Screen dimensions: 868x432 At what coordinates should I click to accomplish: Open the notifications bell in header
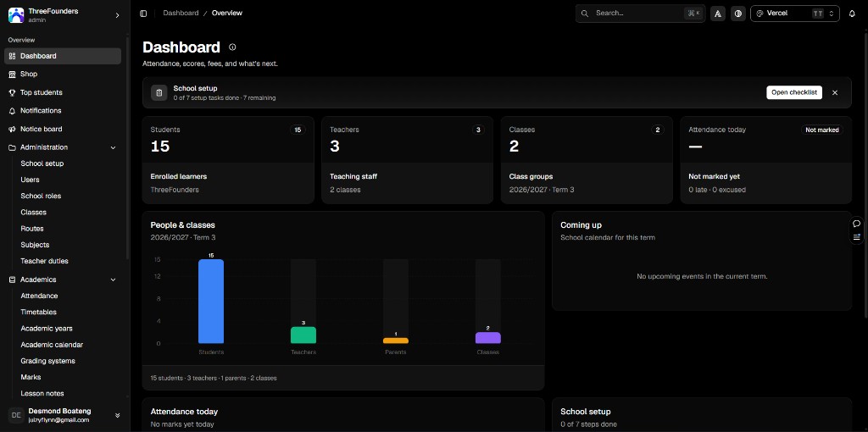coord(852,14)
